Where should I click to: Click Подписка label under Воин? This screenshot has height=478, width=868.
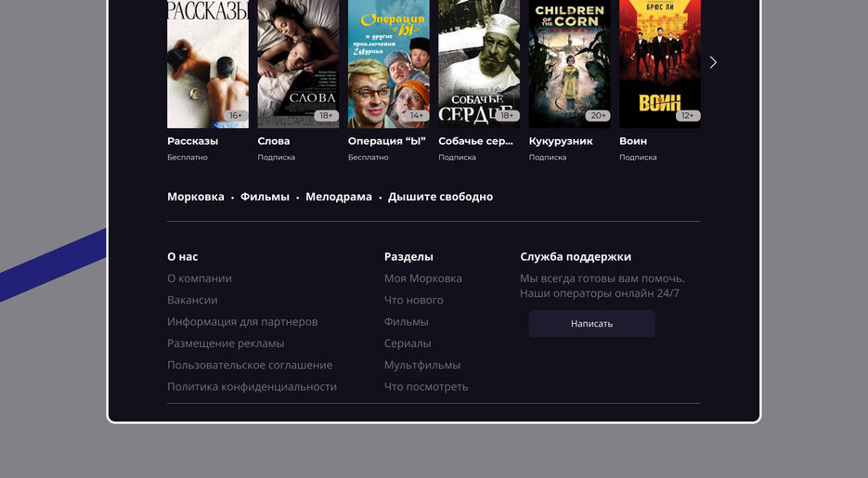coord(638,157)
